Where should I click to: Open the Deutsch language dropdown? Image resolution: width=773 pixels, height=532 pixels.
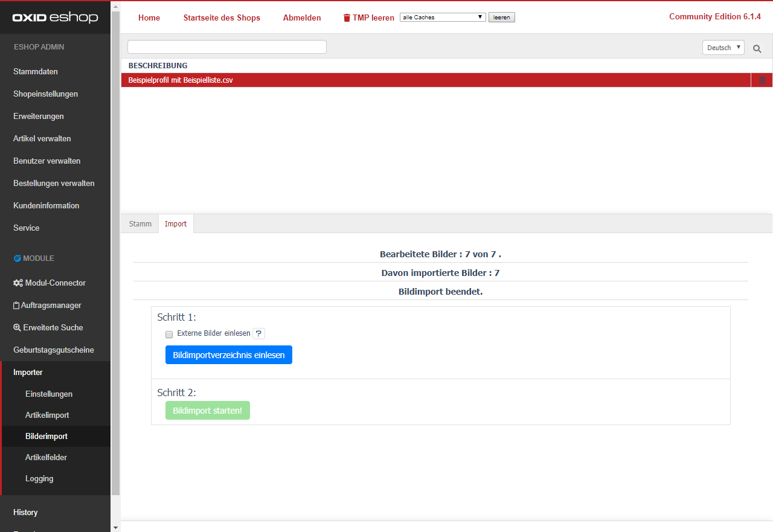pyautogui.click(x=723, y=48)
